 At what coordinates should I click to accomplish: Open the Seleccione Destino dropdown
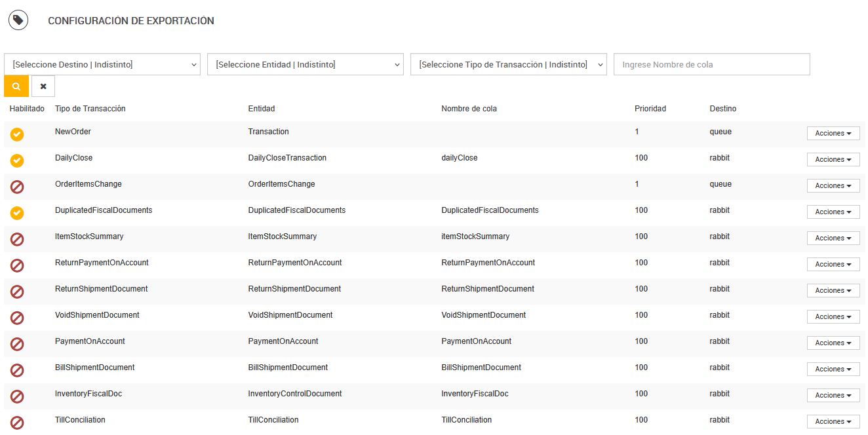(x=102, y=65)
